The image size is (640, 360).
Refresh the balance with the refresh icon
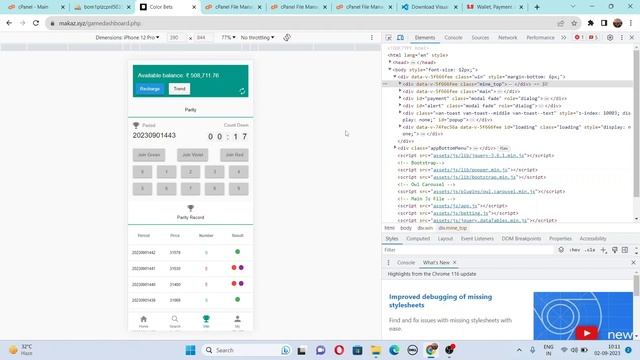click(242, 91)
